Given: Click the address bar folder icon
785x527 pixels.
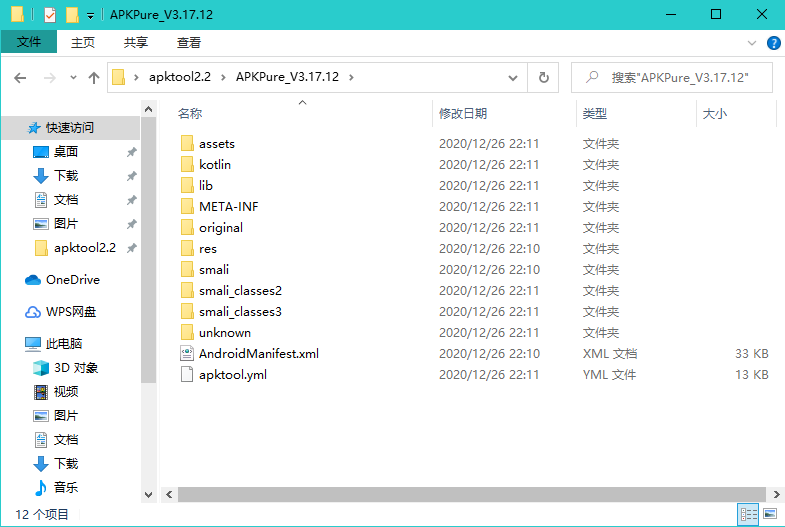Looking at the screenshot, I should coord(118,77).
